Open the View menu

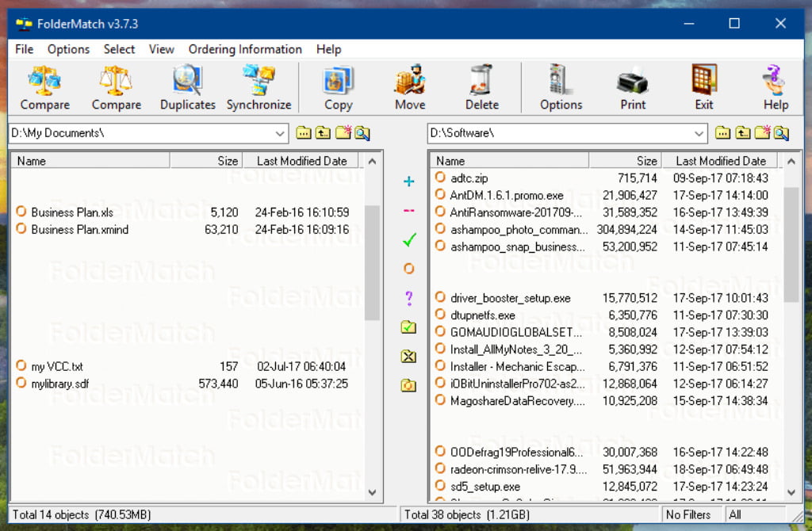(x=162, y=49)
